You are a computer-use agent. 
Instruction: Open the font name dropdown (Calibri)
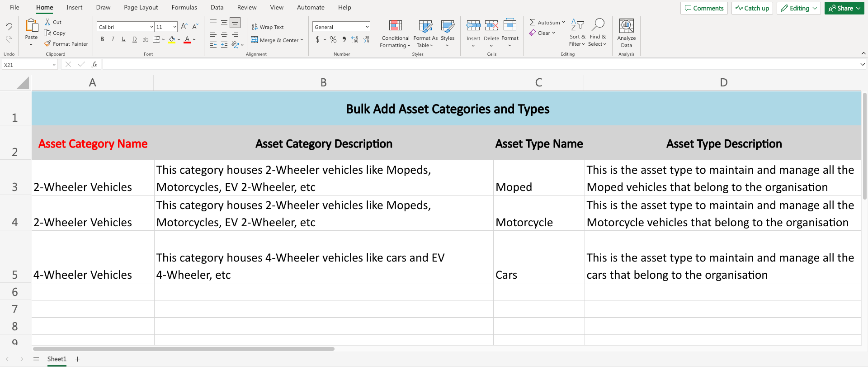[125, 27]
